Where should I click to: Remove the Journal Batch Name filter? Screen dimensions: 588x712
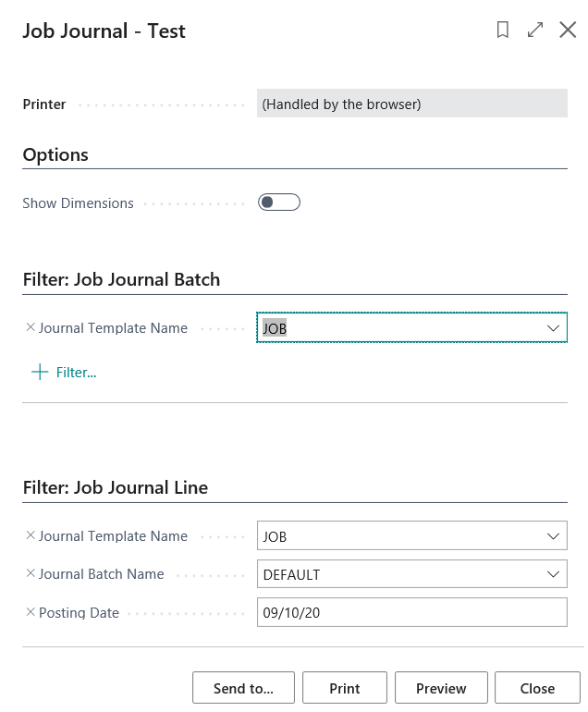pyautogui.click(x=30, y=573)
